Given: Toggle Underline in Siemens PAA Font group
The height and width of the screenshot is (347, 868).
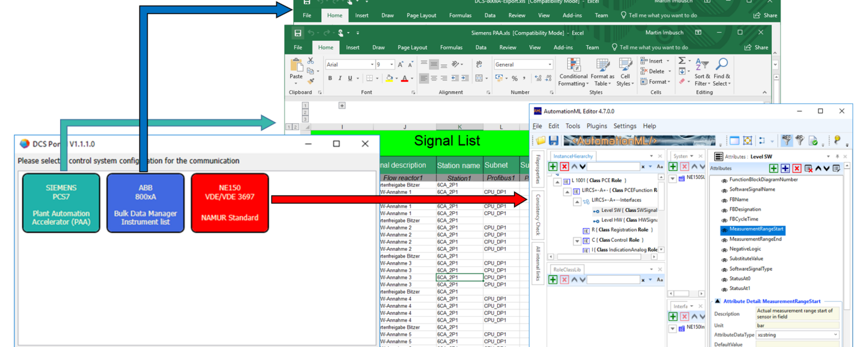Looking at the screenshot, I should pos(350,79).
